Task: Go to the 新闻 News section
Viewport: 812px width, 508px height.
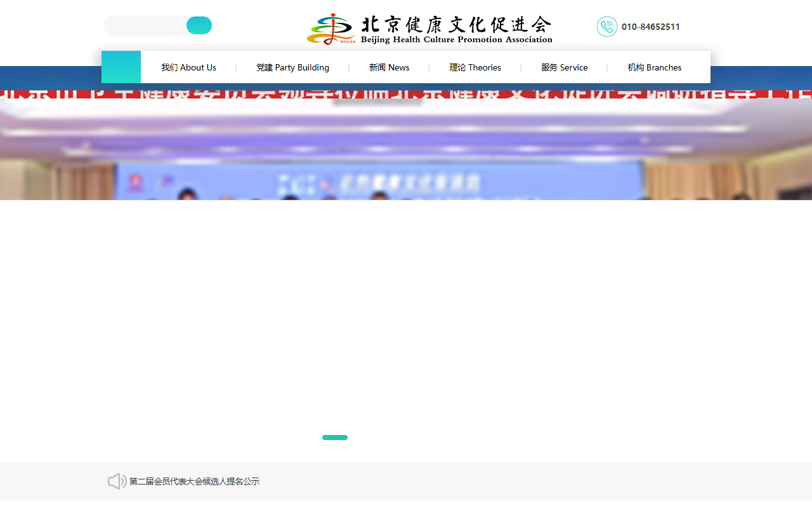Action: click(390, 67)
